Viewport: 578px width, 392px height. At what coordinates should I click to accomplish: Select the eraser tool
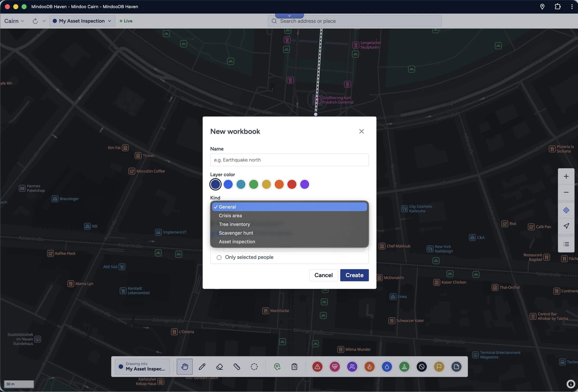tap(219, 366)
